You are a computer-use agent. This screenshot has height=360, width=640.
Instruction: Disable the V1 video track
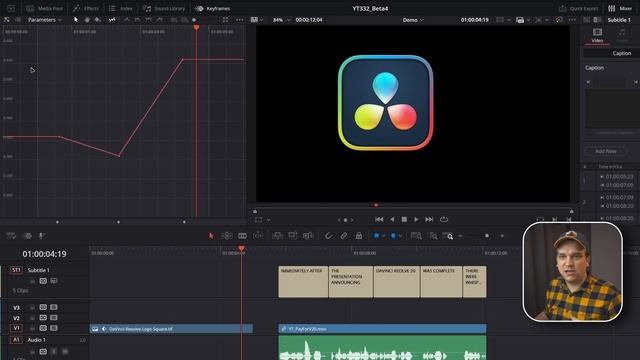click(x=53, y=328)
